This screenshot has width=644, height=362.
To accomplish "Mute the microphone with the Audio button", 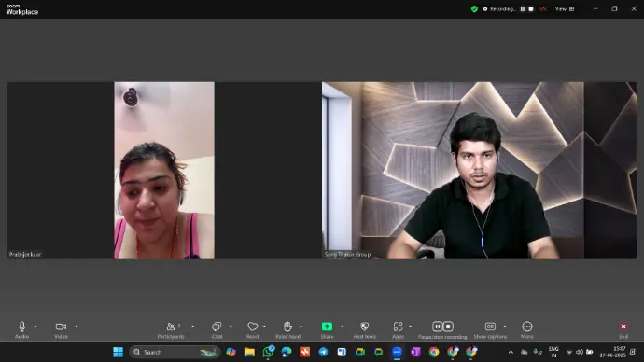I will tap(21, 330).
